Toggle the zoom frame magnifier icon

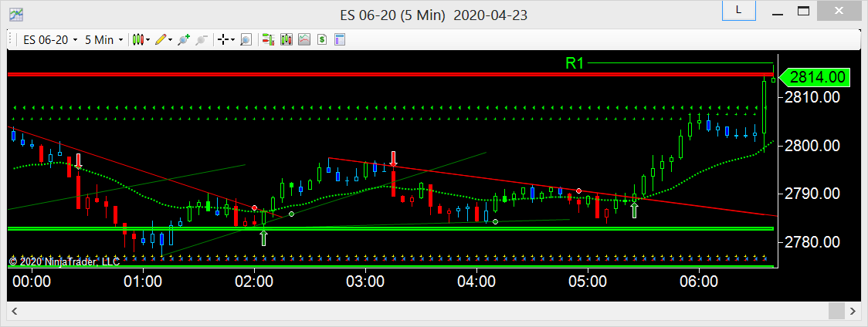pyautogui.click(x=246, y=40)
